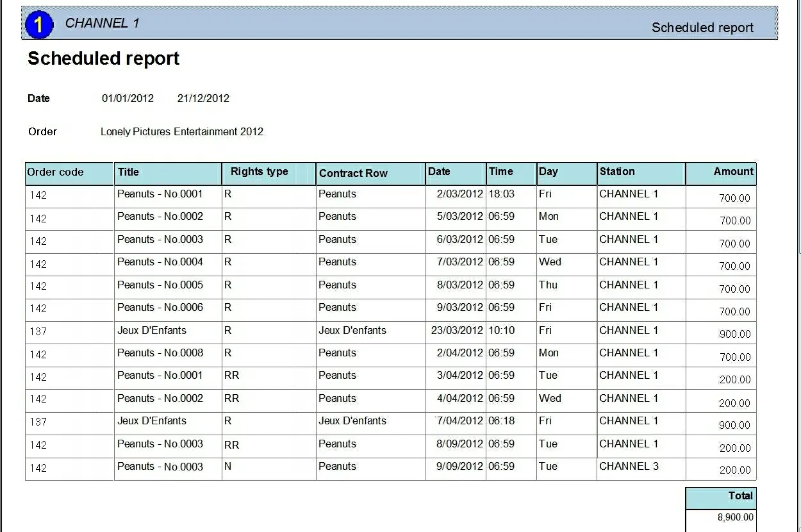Select the Contract Row column header
This screenshot has height=532, width=801.
[353, 173]
